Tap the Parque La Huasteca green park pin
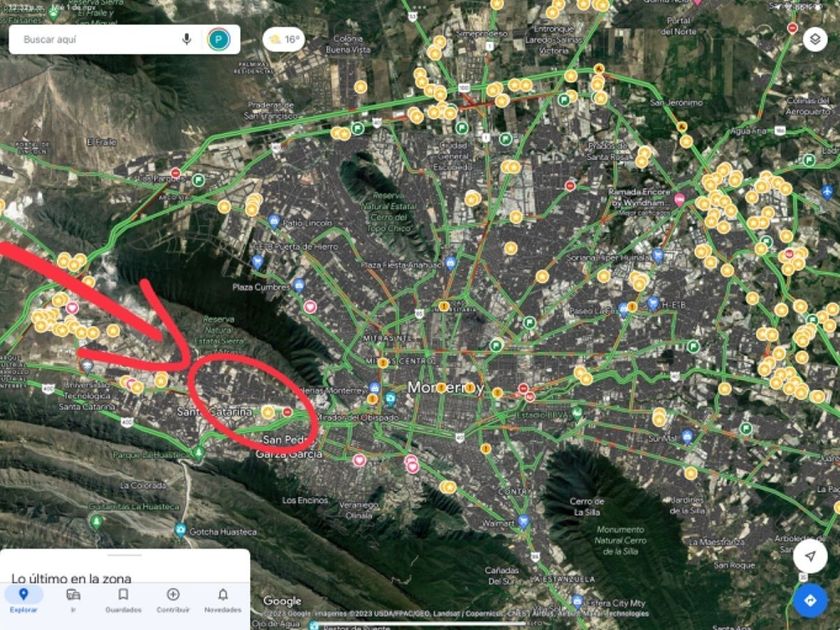This screenshot has height=630, width=840. [x=199, y=453]
